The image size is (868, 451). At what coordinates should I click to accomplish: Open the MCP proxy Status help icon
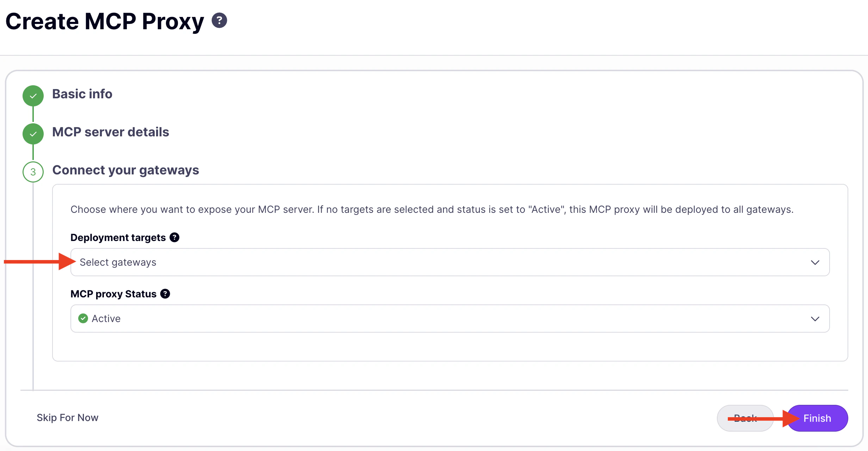click(165, 294)
